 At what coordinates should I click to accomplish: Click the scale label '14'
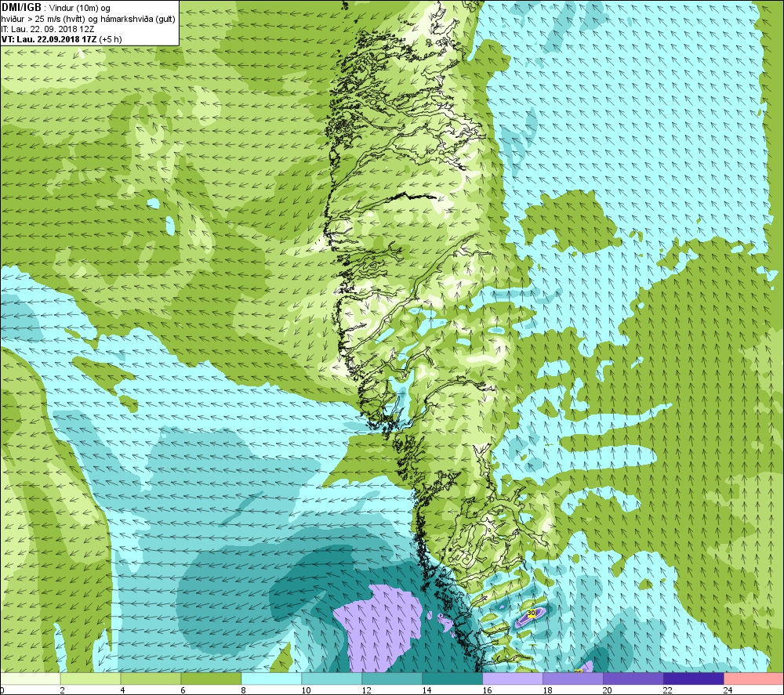pos(426,690)
